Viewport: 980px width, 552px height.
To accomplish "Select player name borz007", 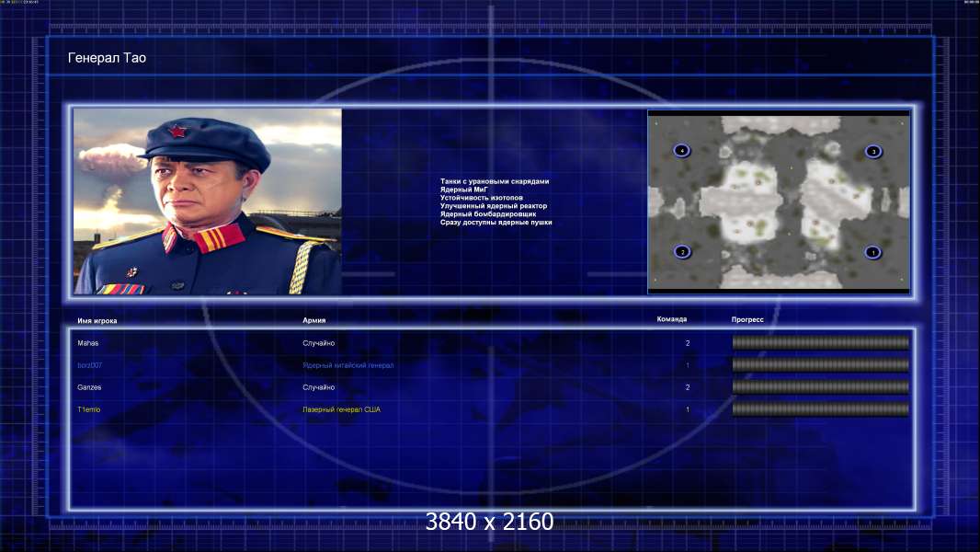I will [89, 365].
